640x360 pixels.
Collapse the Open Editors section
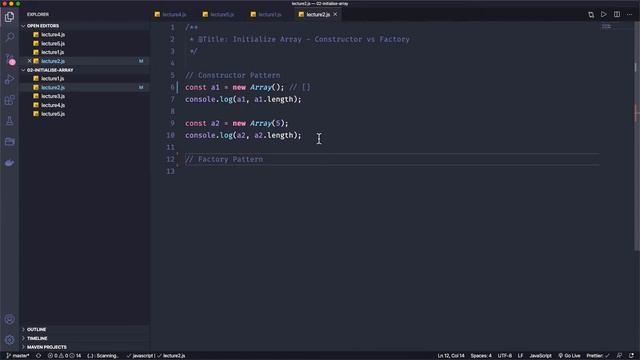[x=43, y=26]
